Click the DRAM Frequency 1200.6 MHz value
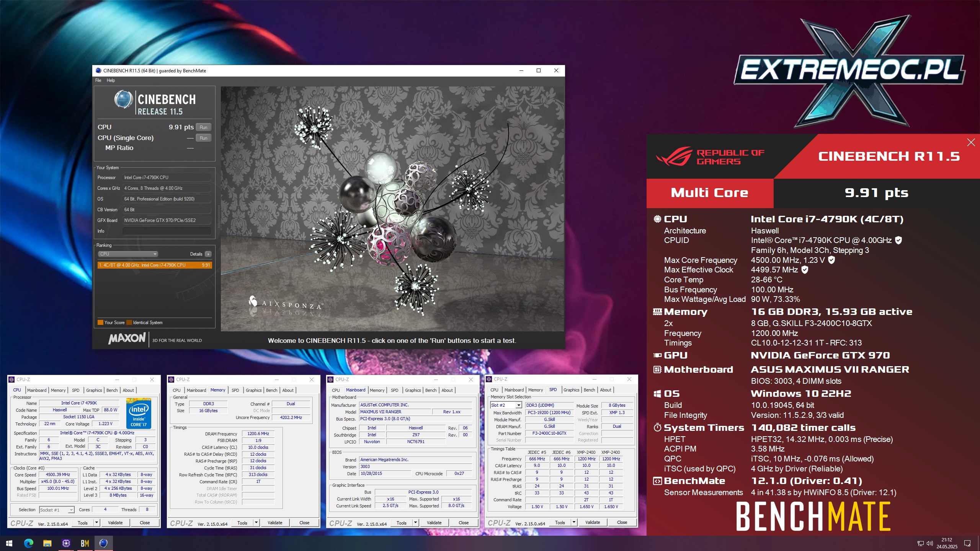 [x=258, y=434]
